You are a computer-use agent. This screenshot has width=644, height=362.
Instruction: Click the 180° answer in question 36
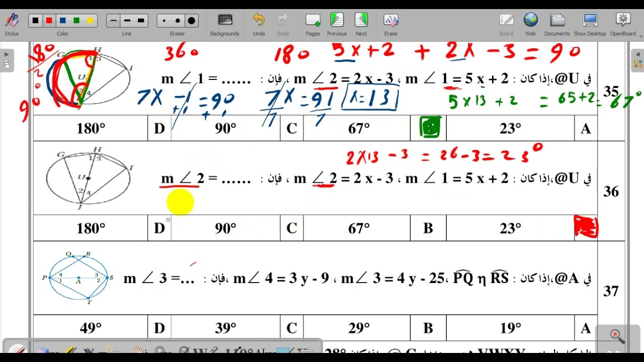(91, 228)
